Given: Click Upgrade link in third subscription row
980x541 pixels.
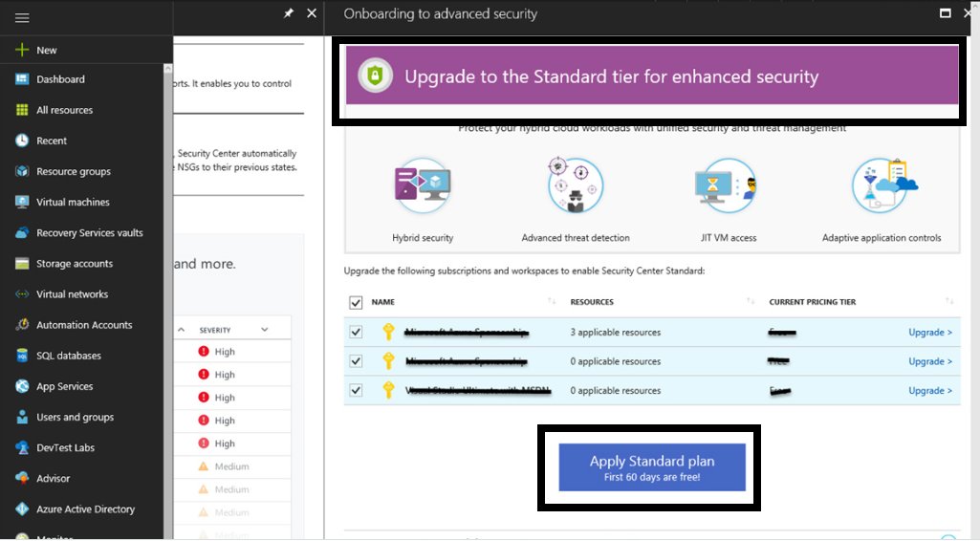Looking at the screenshot, I should pyautogui.click(x=930, y=390).
